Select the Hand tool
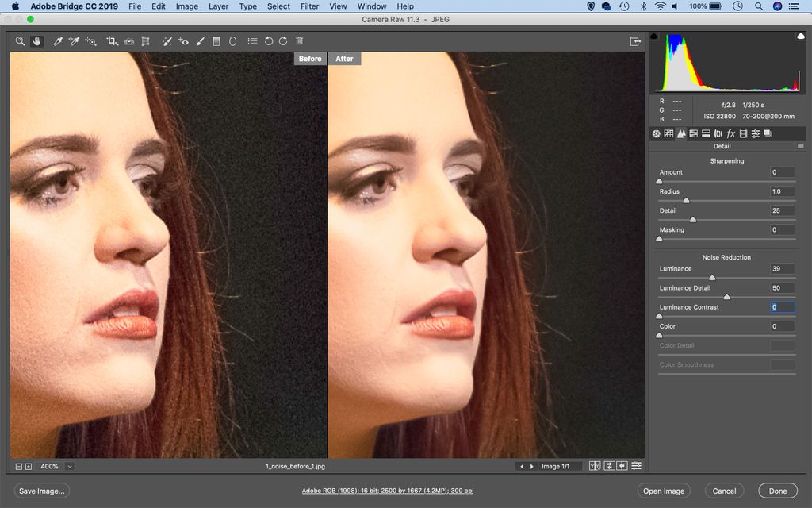812x508 pixels. click(36, 41)
